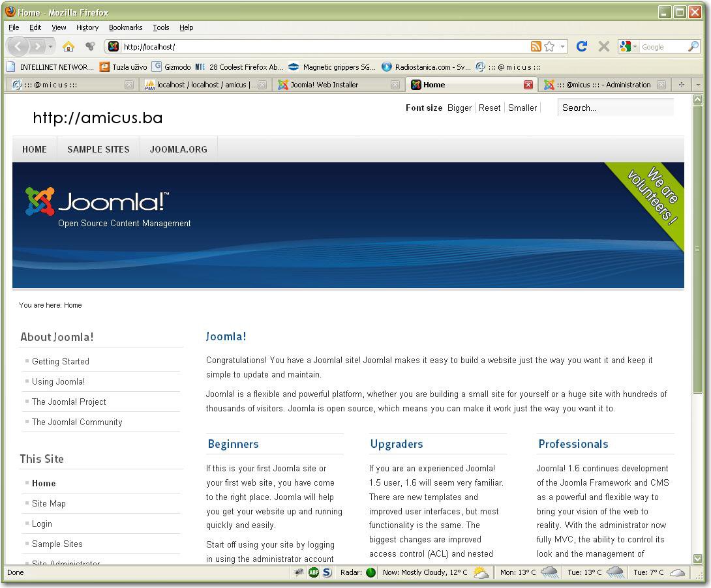Viewport: 711px width, 588px height.
Task: Close the Joomla! Web Installer tab
Action: coord(395,85)
